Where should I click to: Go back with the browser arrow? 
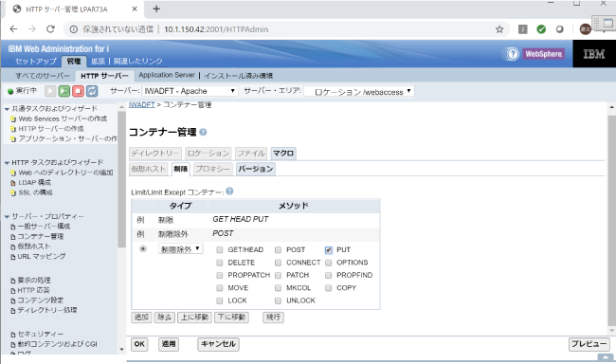tap(14, 29)
